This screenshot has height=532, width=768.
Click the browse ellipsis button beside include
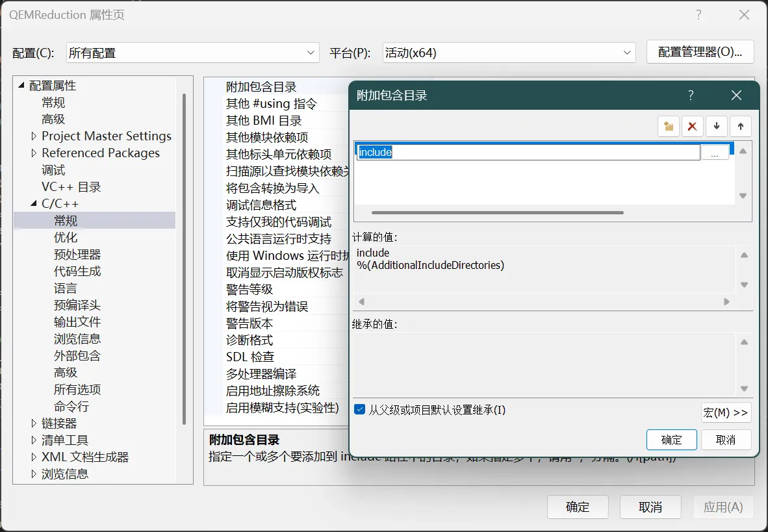715,153
